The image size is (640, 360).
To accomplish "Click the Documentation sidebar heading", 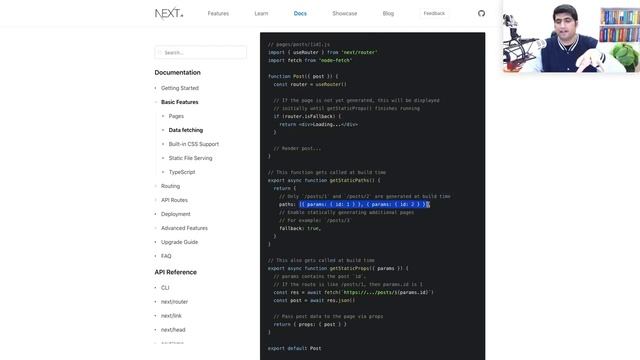I will [x=178, y=73].
